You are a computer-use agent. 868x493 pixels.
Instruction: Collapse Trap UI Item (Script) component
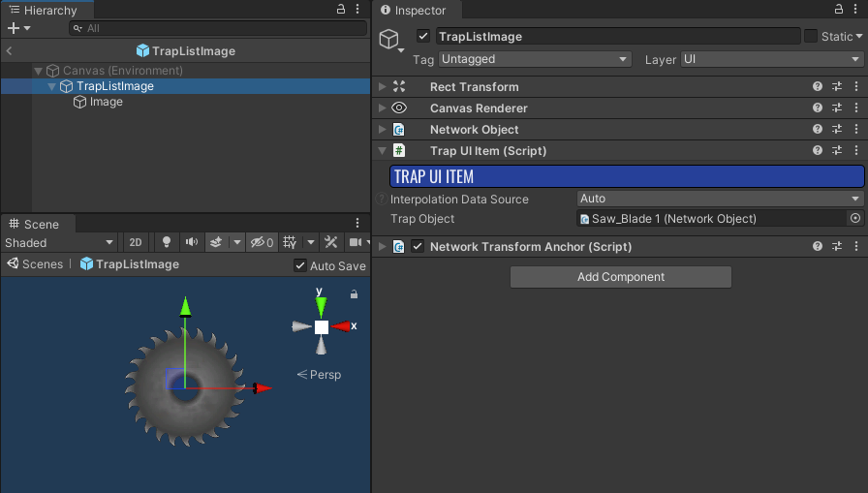point(382,150)
